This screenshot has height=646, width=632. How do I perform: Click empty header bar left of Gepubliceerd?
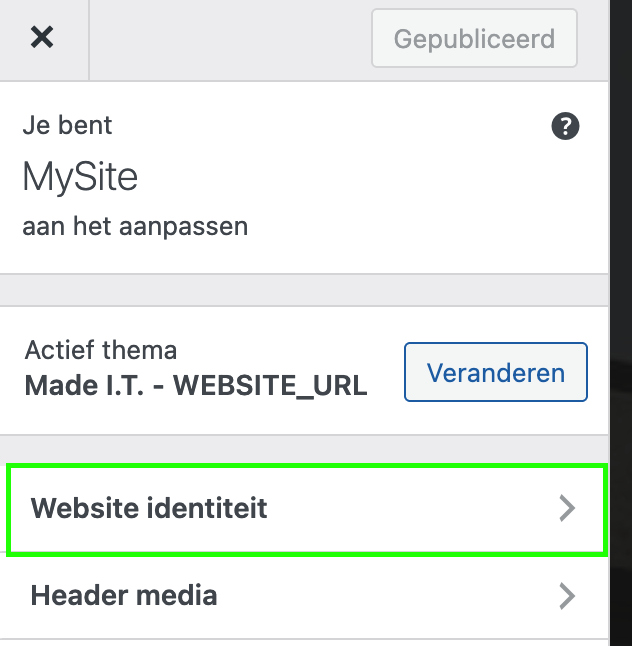coord(230,40)
